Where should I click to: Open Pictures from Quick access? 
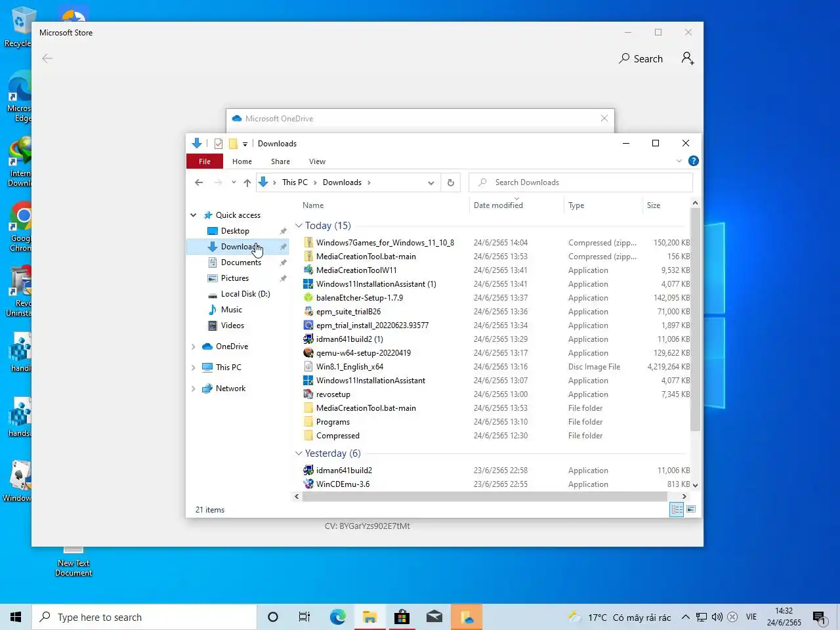pyautogui.click(x=235, y=278)
